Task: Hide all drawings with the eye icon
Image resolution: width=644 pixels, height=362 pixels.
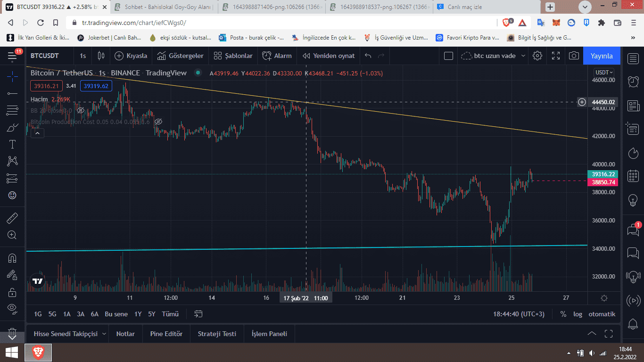Action: pos(12,309)
